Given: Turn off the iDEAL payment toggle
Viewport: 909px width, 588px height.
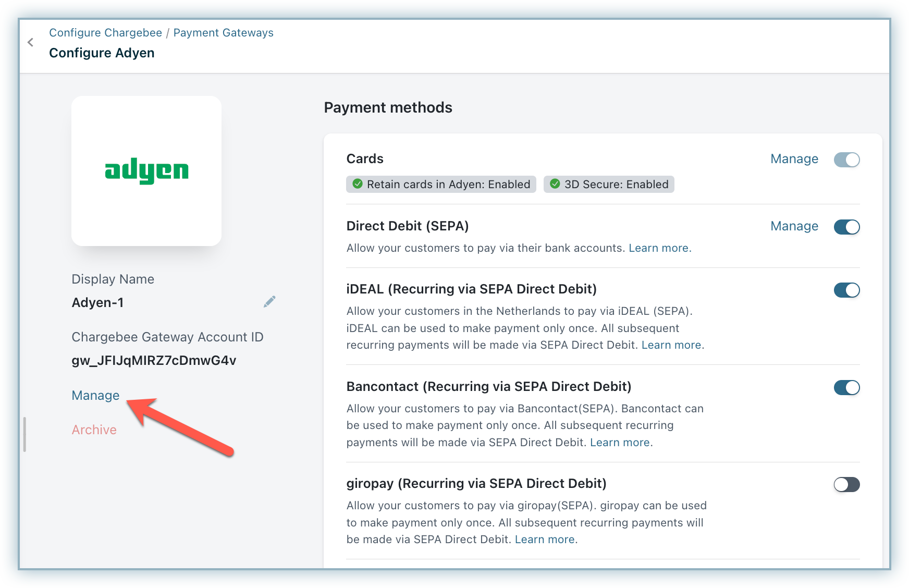Looking at the screenshot, I should pyautogui.click(x=846, y=290).
